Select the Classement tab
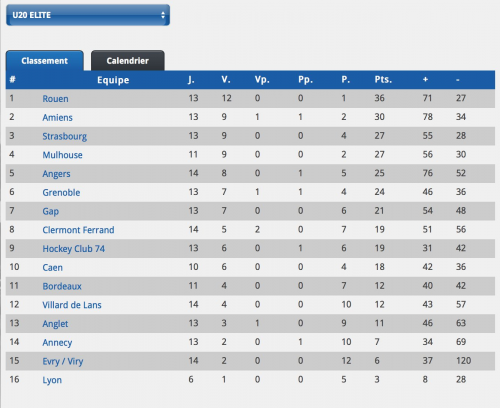This screenshot has width=500, height=408. click(x=45, y=61)
